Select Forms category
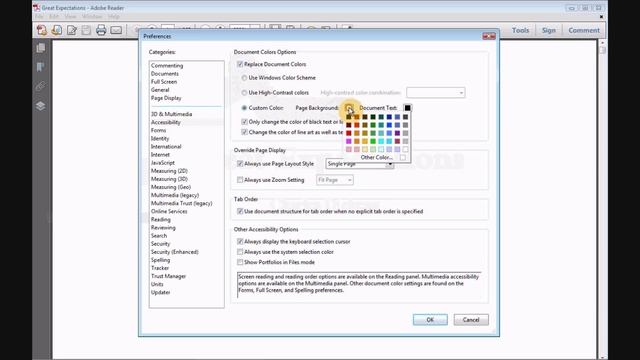The width and height of the screenshot is (640, 360). [x=158, y=131]
